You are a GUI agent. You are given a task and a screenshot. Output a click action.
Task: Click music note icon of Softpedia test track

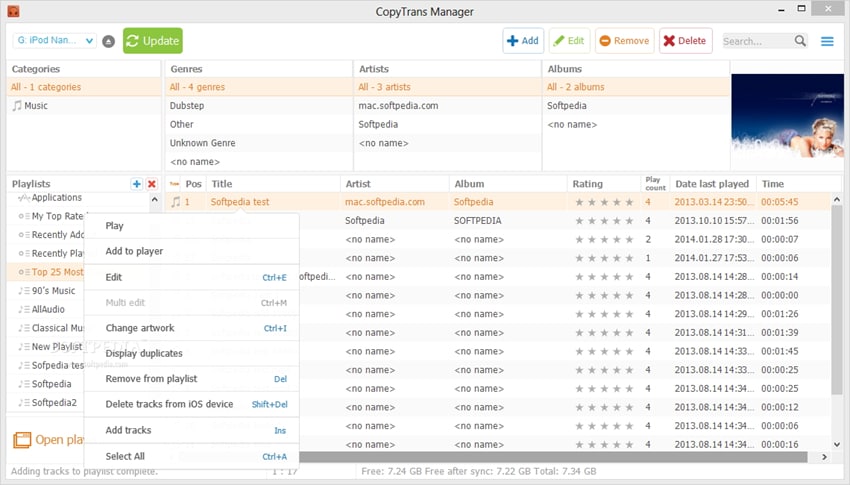pos(176,202)
